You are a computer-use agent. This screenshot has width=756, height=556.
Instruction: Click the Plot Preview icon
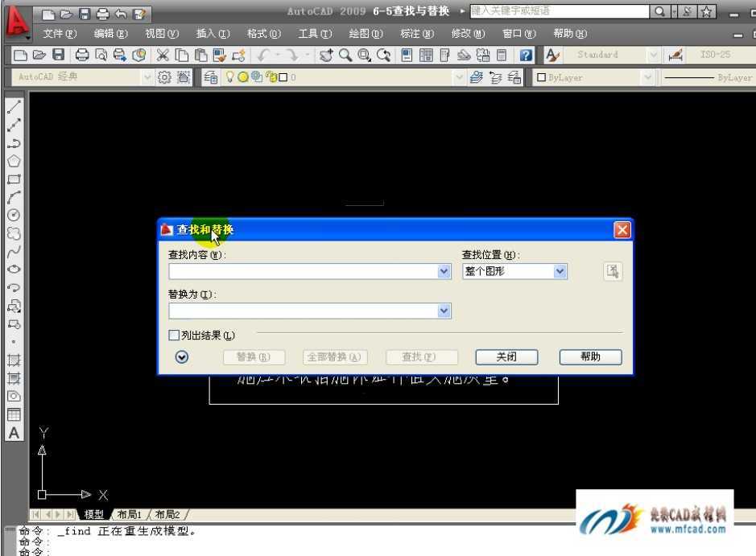click(101, 55)
